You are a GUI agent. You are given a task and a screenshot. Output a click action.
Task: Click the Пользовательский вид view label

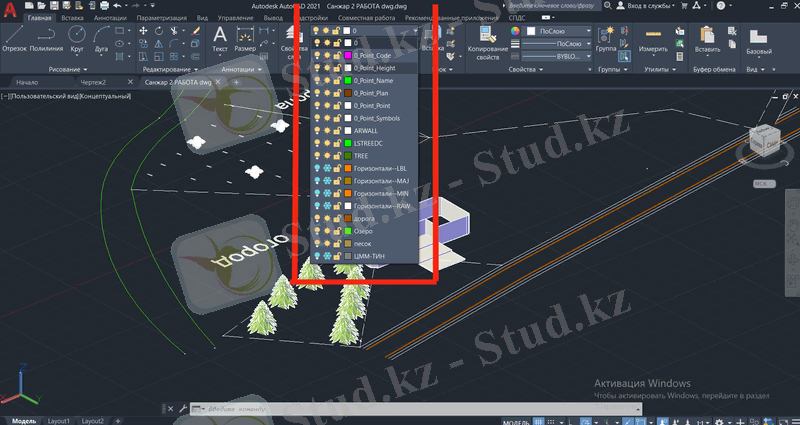point(45,96)
